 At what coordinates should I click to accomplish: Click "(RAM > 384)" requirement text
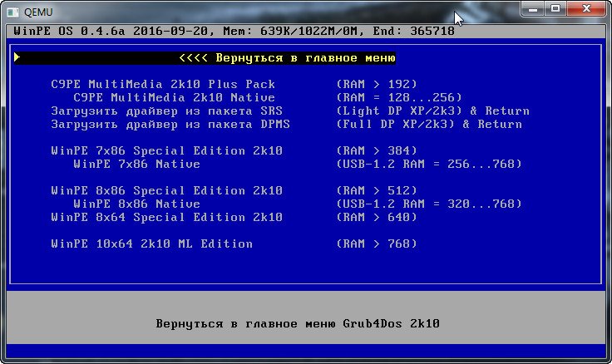point(377,151)
